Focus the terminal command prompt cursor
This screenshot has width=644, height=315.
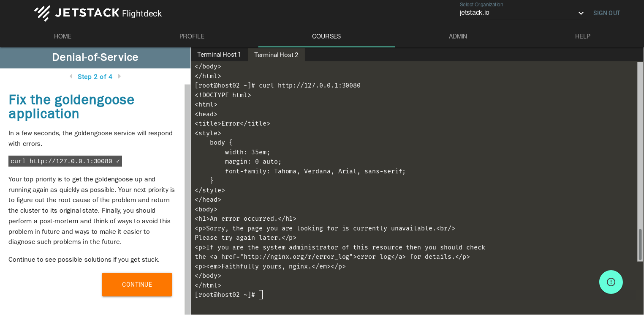pyautogui.click(x=261, y=295)
